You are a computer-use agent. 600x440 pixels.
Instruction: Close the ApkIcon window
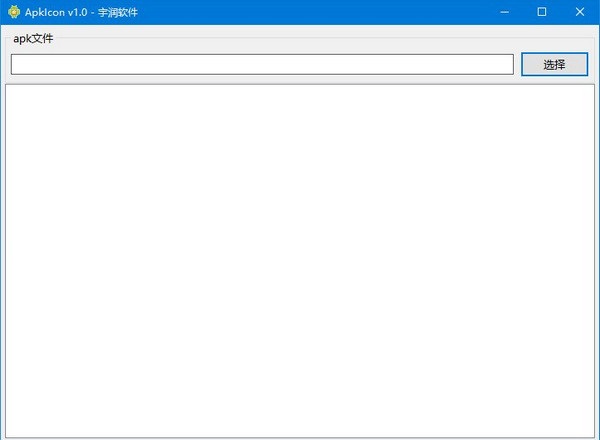(x=581, y=12)
